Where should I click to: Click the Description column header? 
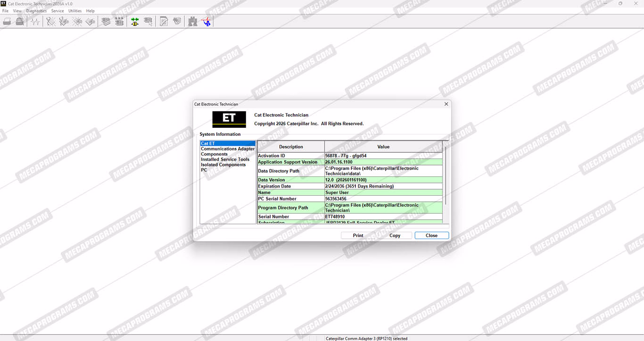coord(291,147)
